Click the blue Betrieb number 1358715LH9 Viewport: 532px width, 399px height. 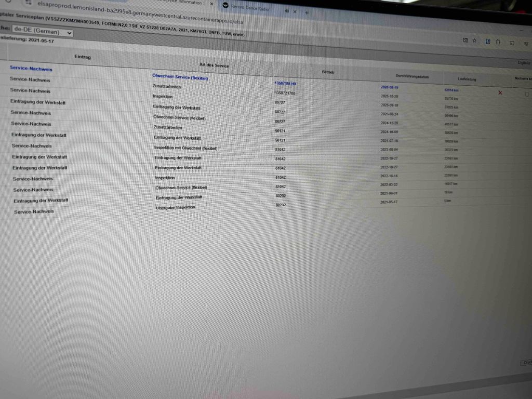click(285, 83)
